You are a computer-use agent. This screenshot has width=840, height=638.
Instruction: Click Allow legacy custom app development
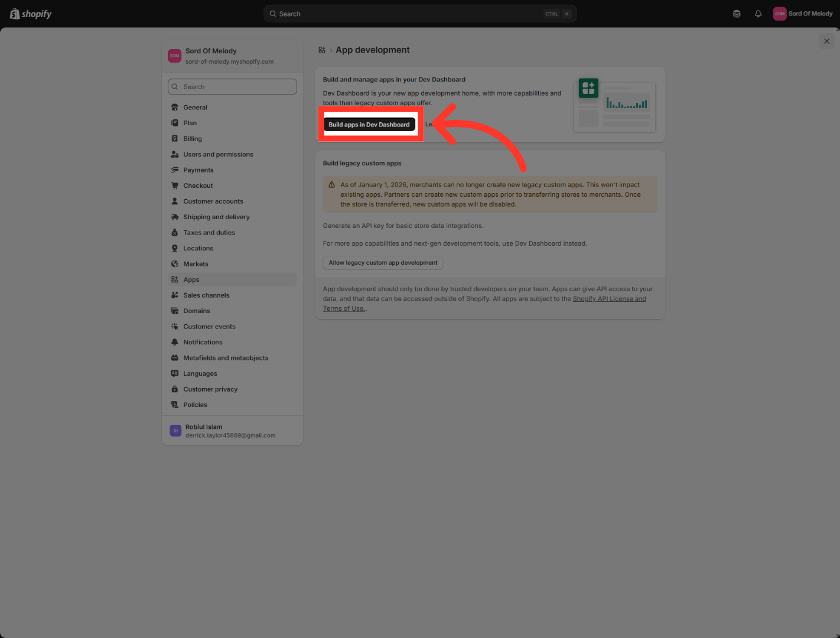[383, 263]
